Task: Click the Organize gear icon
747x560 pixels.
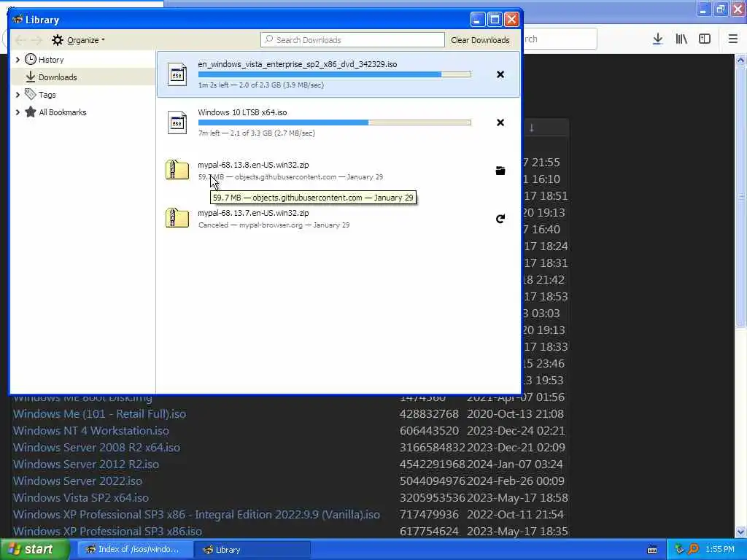Action: pyautogui.click(x=58, y=40)
